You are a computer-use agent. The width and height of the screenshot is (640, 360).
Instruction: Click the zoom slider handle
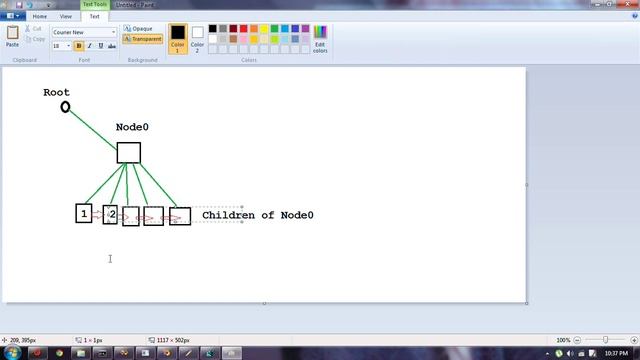click(x=606, y=340)
